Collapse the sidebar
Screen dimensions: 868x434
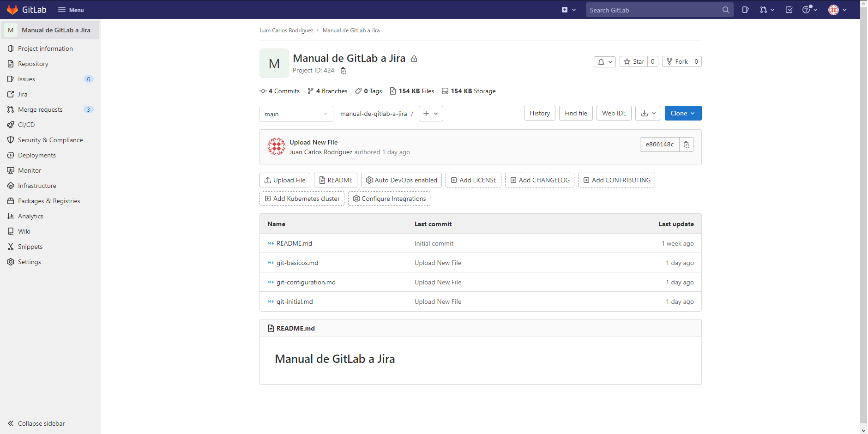36,423
